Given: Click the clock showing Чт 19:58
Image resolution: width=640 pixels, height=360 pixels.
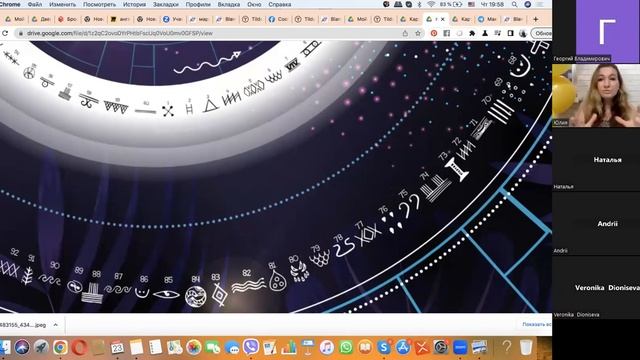Looking at the screenshot, I should point(492,4).
